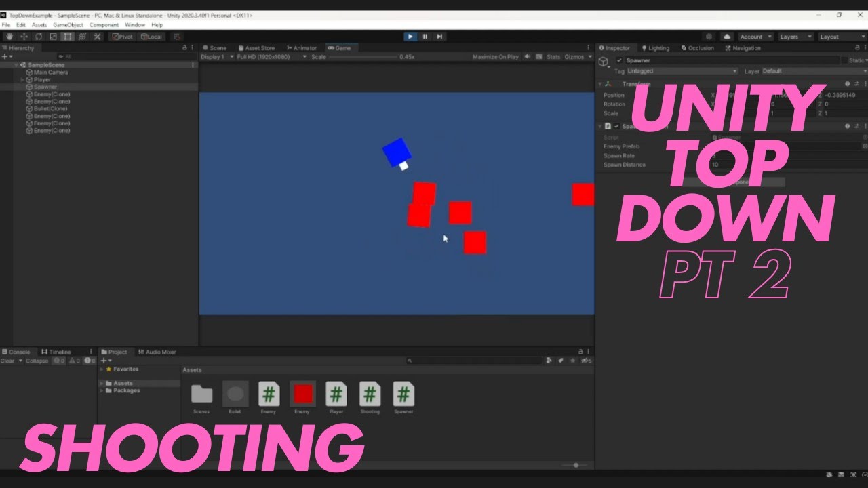Expand the Player object in Hierarchy
The image size is (868, 488).
click(x=23, y=79)
